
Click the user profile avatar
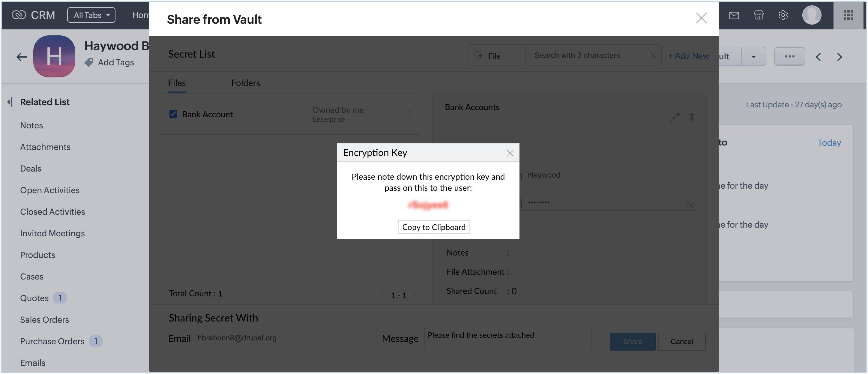(811, 15)
